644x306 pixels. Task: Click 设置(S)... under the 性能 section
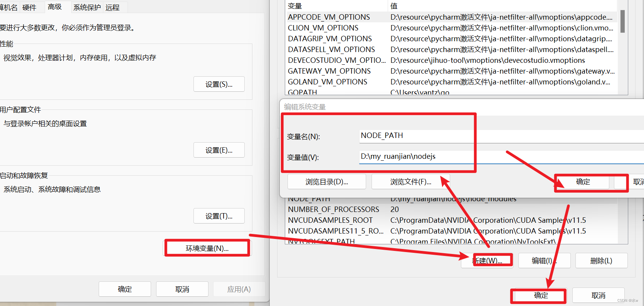219,84
